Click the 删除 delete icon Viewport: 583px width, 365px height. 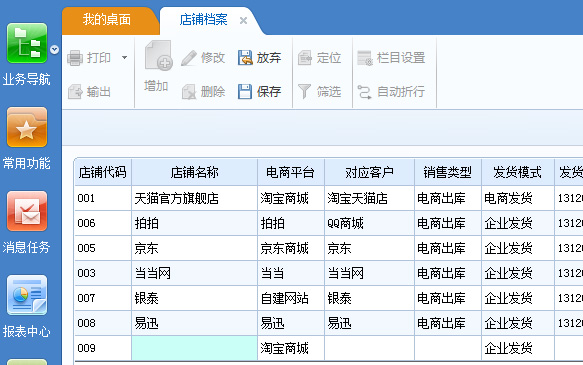[x=189, y=91]
